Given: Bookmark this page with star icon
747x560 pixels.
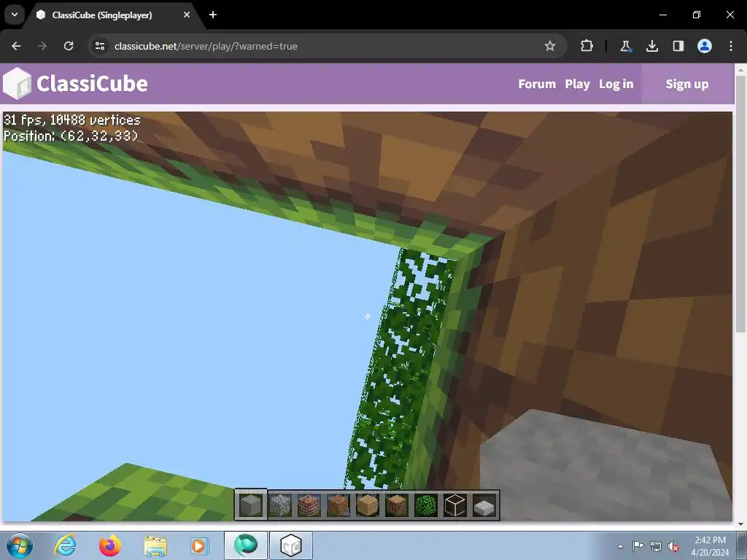Looking at the screenshot, I should (x=550, y=46).
